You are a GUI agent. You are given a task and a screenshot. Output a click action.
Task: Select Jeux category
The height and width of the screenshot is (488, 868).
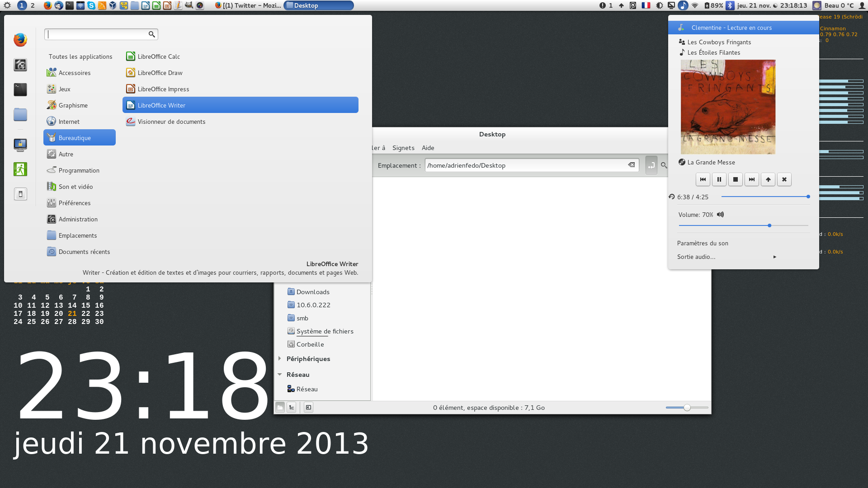[x=80, y=89]
